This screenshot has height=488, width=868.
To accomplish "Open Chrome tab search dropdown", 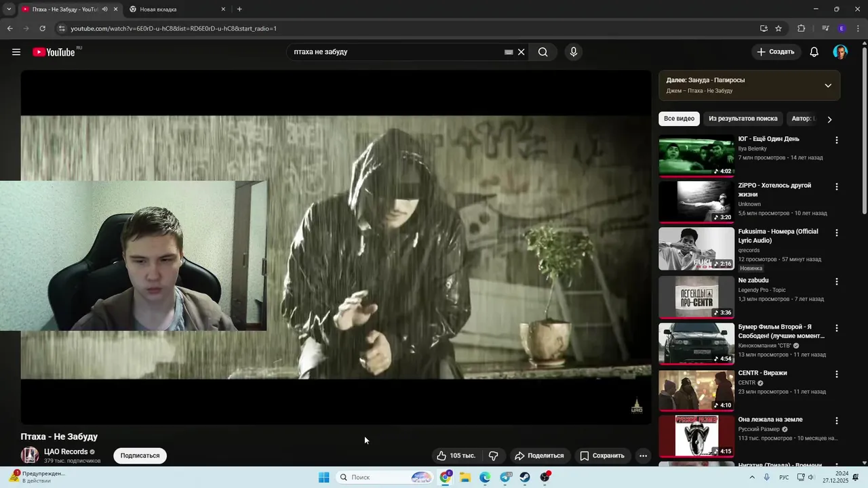I will point(9,9).
